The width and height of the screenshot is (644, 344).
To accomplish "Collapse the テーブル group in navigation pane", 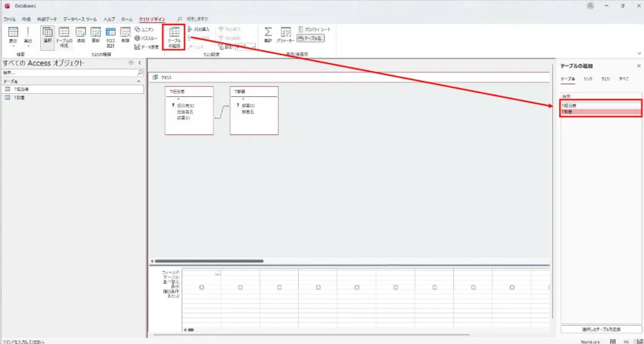I will point(139,82).
